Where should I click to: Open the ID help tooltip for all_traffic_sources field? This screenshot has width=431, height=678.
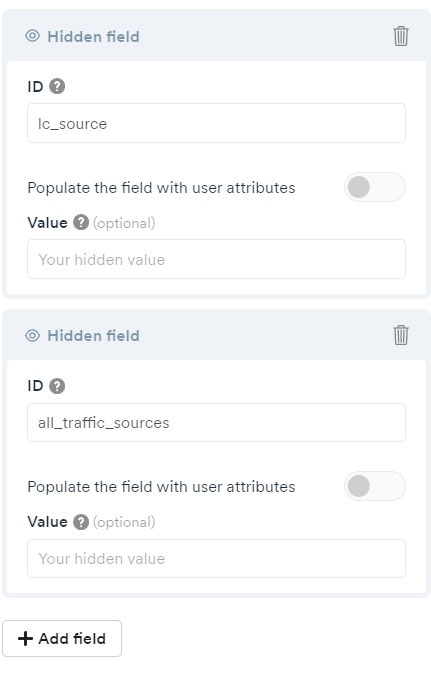pyautogui.click(x=57, y=386)
